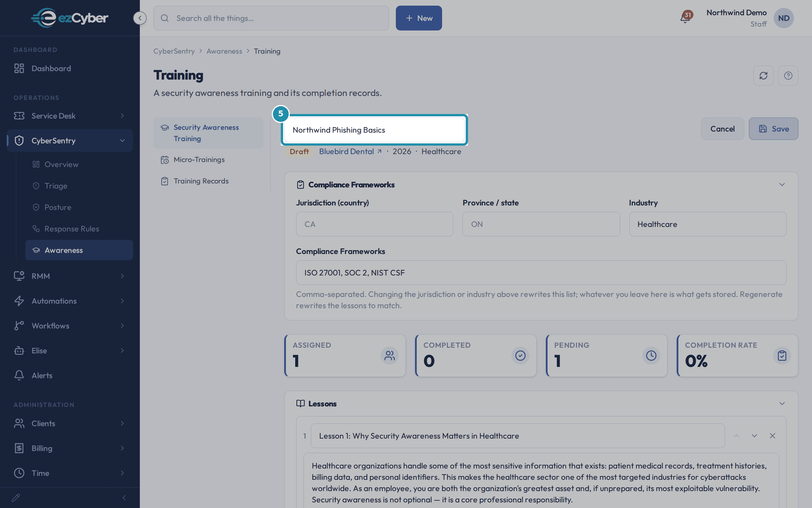This screenshot has width=812, height=508.
Task: Switch to the Training Records tab
Action: coord(208,181)
